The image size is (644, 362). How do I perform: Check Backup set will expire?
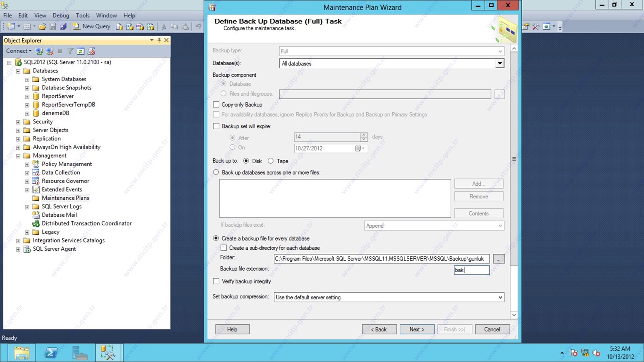(216, 126)
